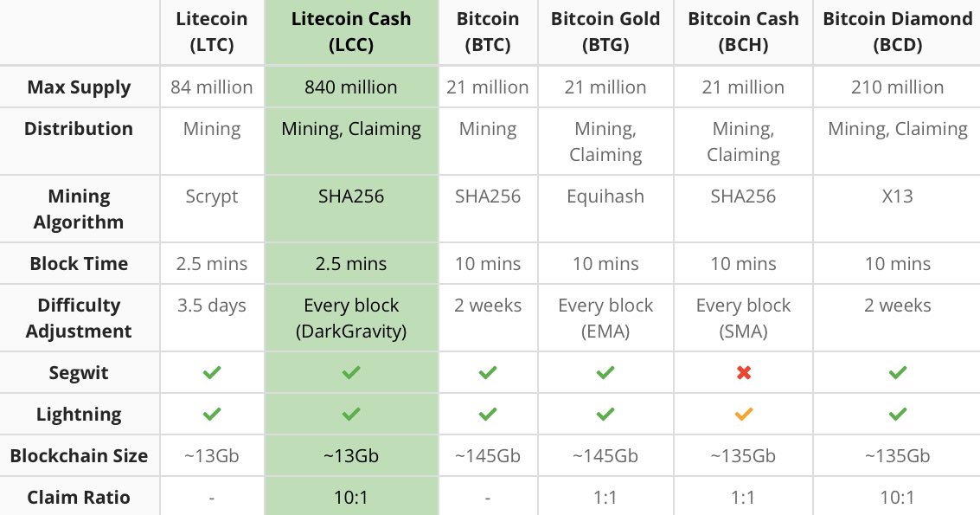Click the Bitcoin Cash Lightning orange checkmark
The height and width of the screenshot is (515, 980).
[743, 415]
